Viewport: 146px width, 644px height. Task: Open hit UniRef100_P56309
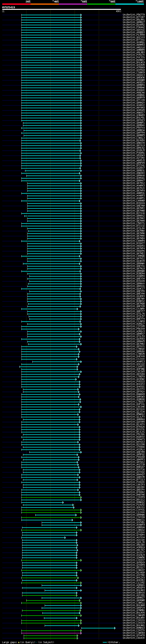134,329
